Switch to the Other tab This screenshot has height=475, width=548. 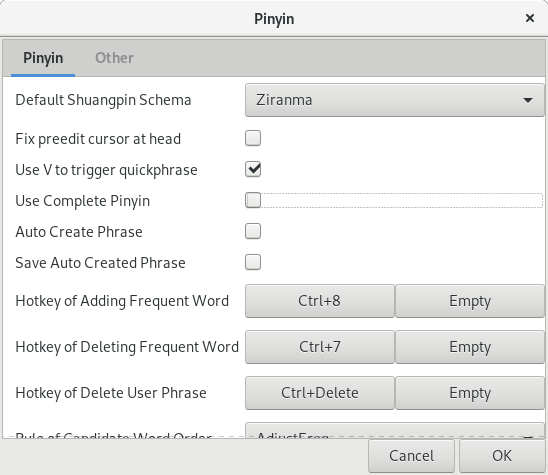coord(114,58)
